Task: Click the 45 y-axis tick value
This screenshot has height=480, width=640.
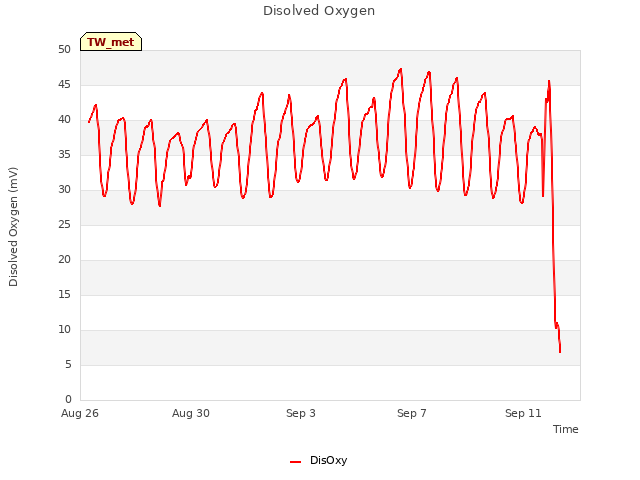Action: tap(64, 85)
